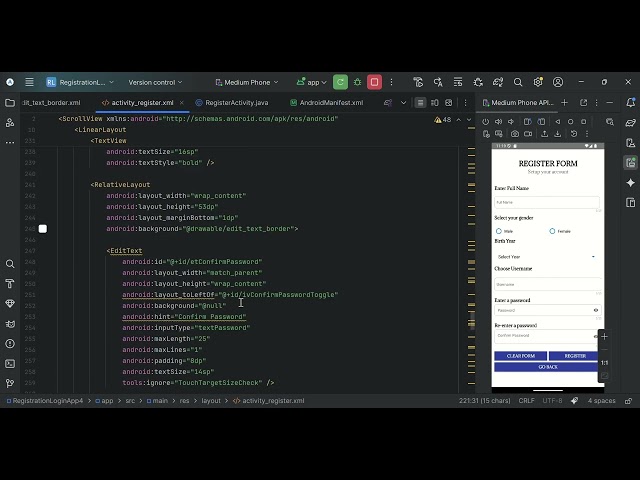Go to previous highlighted problem arrow

[x=459, y=120]
